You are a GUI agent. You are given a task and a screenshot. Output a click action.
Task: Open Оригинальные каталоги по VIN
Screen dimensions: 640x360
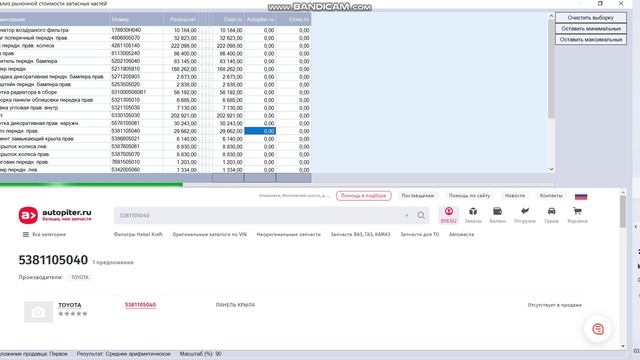point(209,234)
